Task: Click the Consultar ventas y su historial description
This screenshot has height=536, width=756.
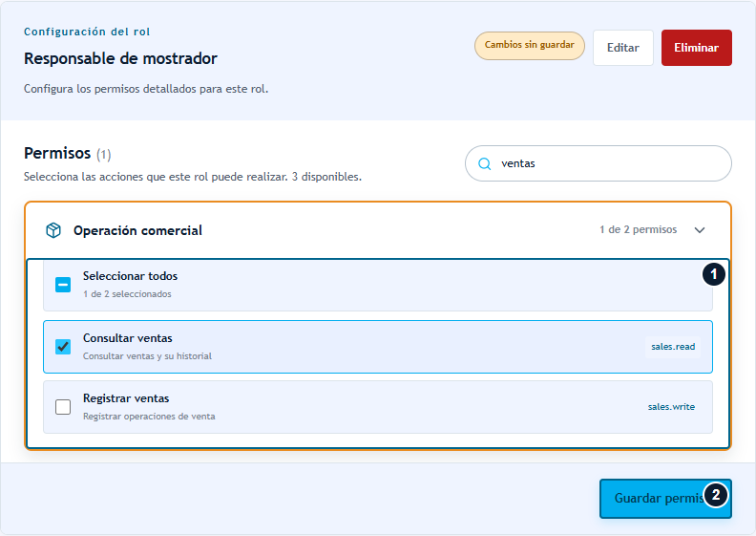Action: [147, 356]
